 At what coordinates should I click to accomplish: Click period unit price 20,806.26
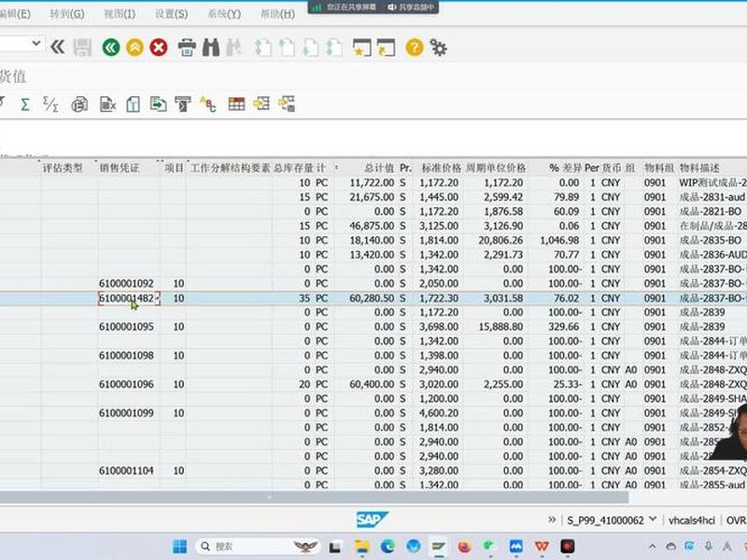(500, 241)
